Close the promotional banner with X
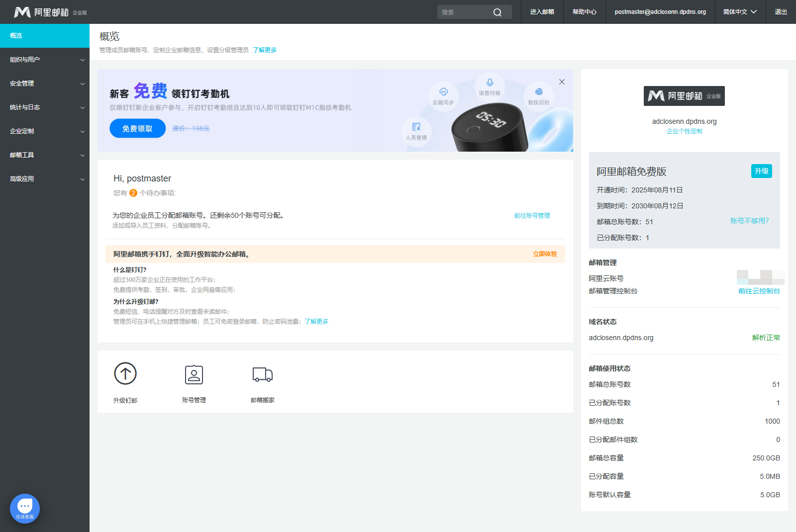 point(562,82)
